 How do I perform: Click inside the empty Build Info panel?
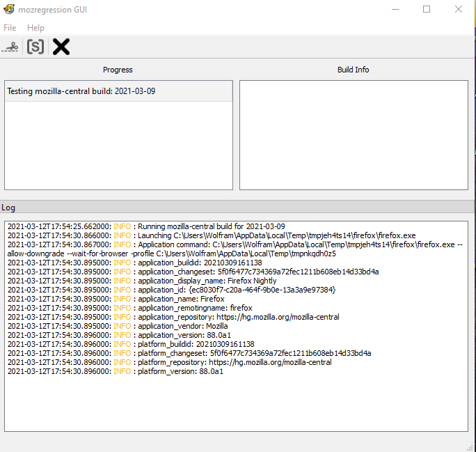click(x=354, y=135)
